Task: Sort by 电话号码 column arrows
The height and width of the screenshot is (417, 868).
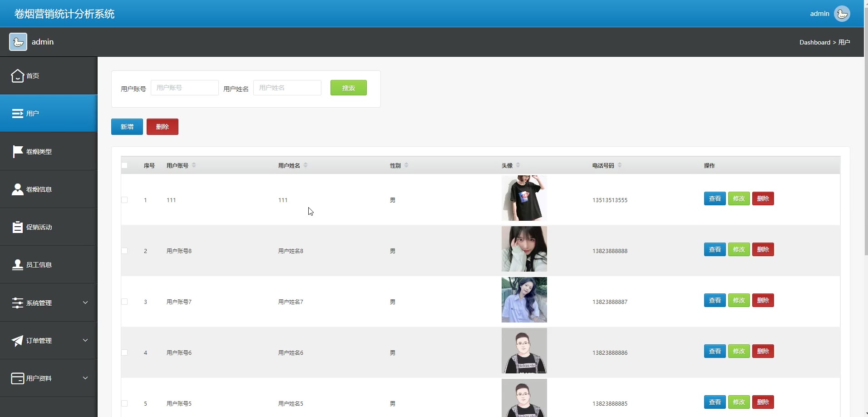Action: pos(620,165)
